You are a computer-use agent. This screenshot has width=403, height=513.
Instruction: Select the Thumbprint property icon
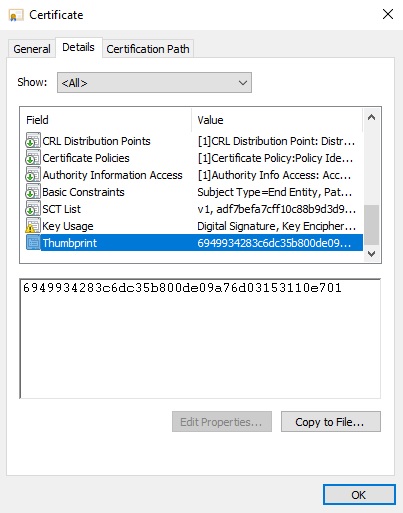coord(33,243)
